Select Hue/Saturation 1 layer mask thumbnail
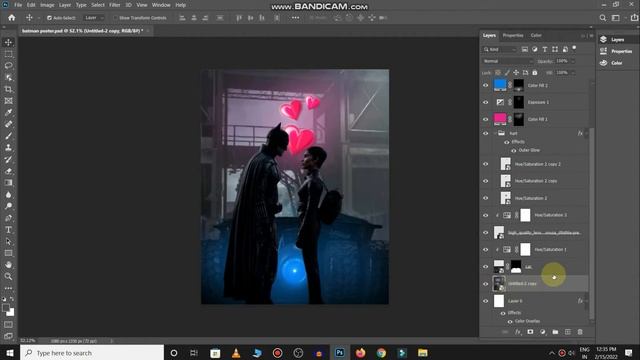The width and height of the screenshot is (640, 360). click(x=525, y=249)
